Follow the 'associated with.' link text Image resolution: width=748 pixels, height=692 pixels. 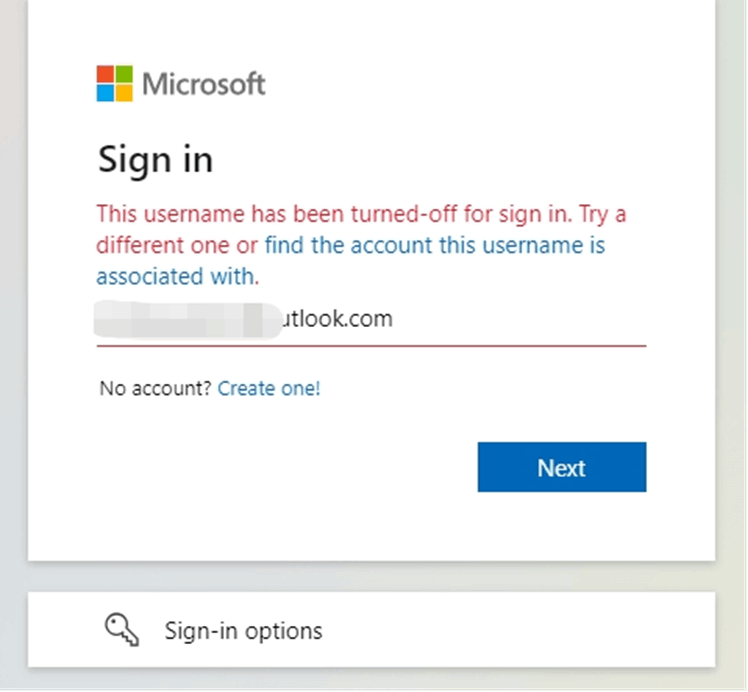click(178, 277)
